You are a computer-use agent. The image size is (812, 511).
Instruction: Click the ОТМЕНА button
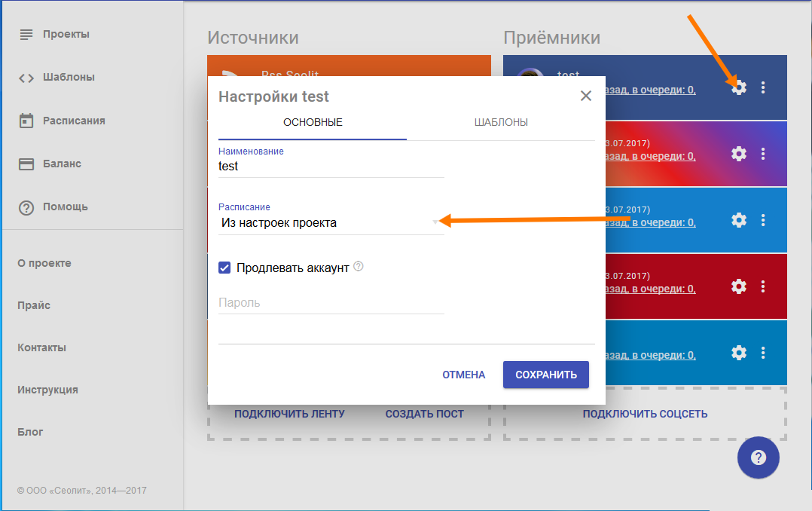coord(463,375)
